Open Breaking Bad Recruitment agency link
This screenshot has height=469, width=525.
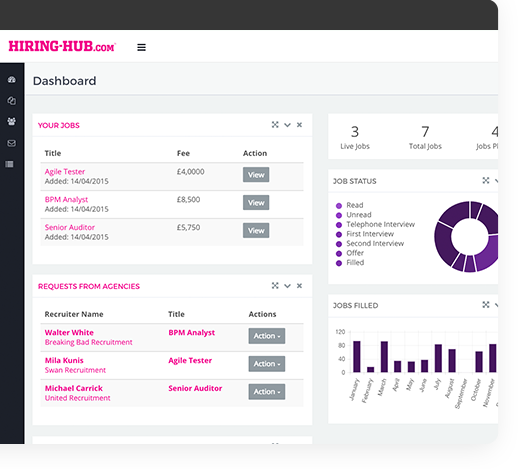point(88,342)
